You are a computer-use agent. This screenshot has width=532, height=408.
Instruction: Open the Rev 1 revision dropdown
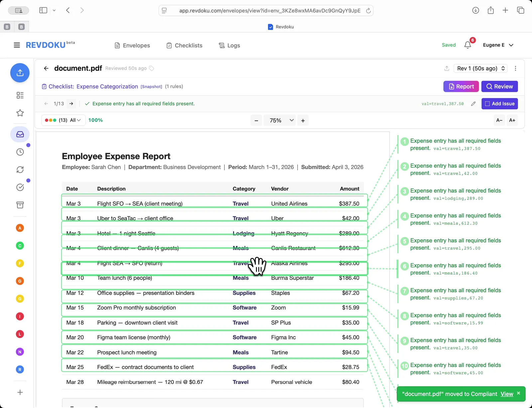pos(480,69)
